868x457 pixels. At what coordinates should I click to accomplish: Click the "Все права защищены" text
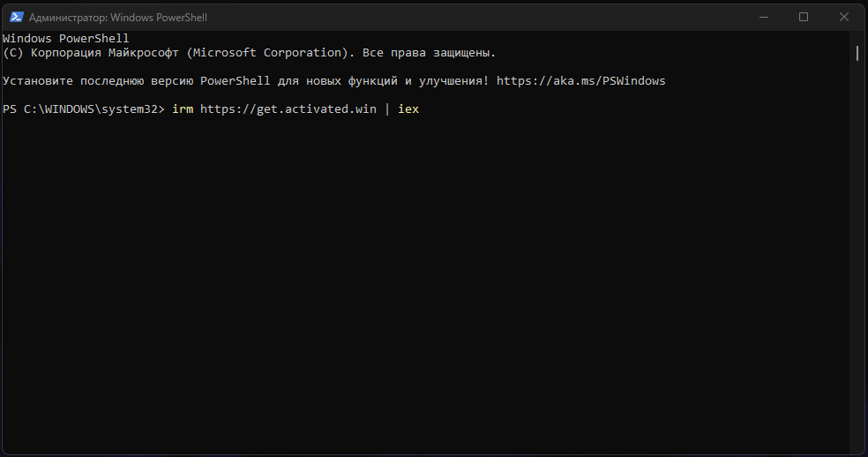pos(429,53)
